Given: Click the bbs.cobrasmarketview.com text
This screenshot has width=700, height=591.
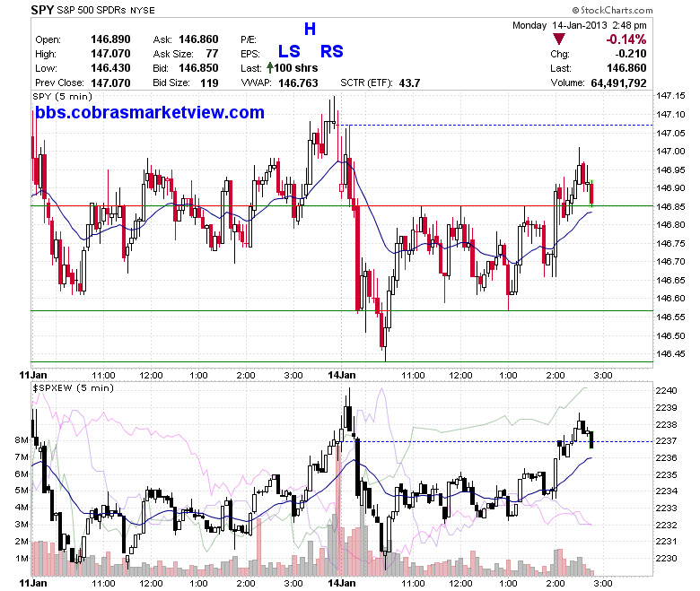Looking at the screenshot, I should [150, 112].
